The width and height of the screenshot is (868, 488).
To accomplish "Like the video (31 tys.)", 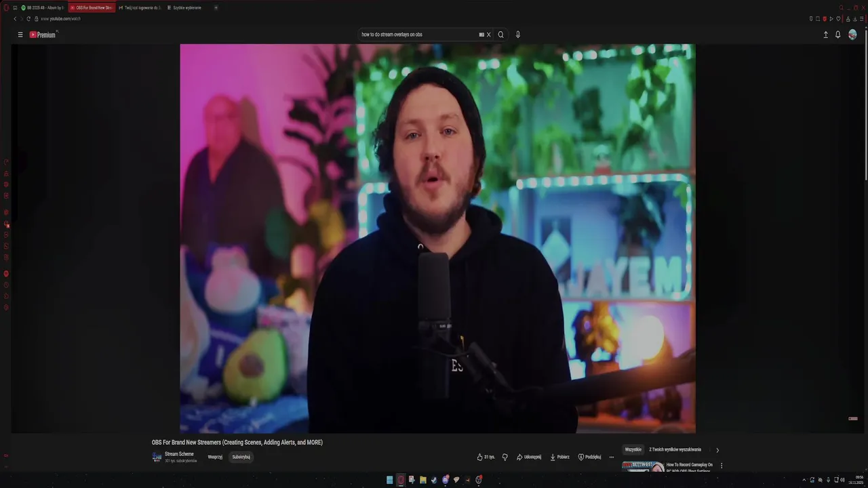I will tap(486, 457).
